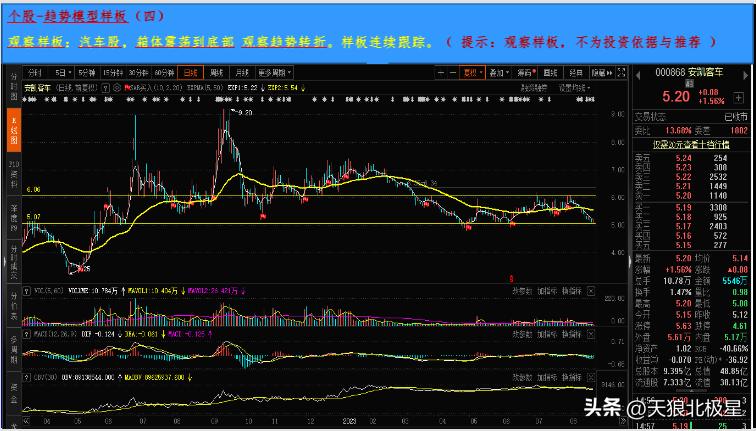Viewport: 756px width, 431px height.
Task: Click 加指标 in OBV panel
Action: 548,377
